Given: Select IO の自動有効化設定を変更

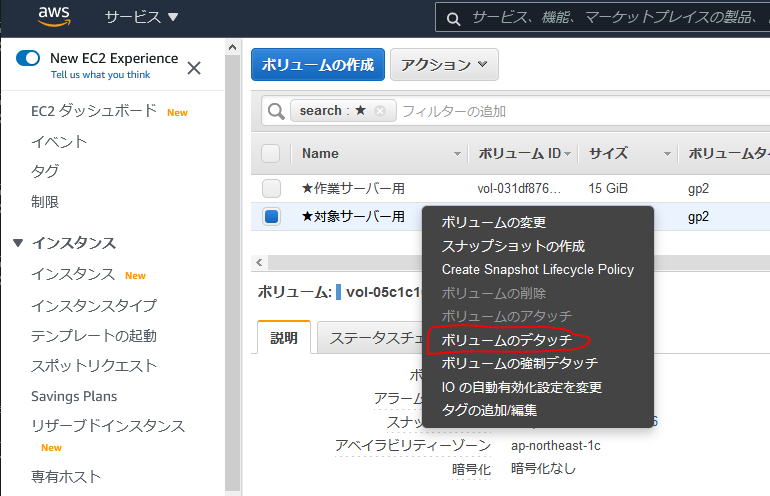Looking at the screenshot, I should coord(522,387).
